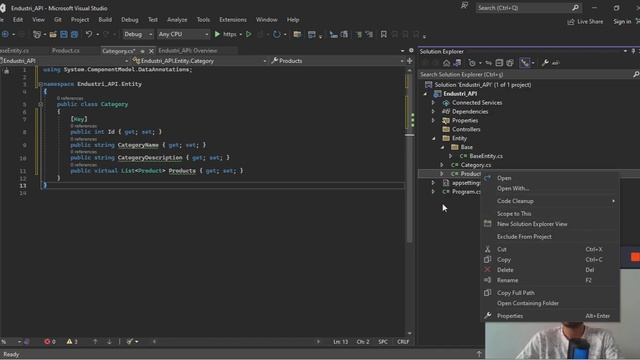Viewport: 640px width, 360px height.
Task: Click the search magnifier in Solution Explorer
Action: tap(636, 74)
